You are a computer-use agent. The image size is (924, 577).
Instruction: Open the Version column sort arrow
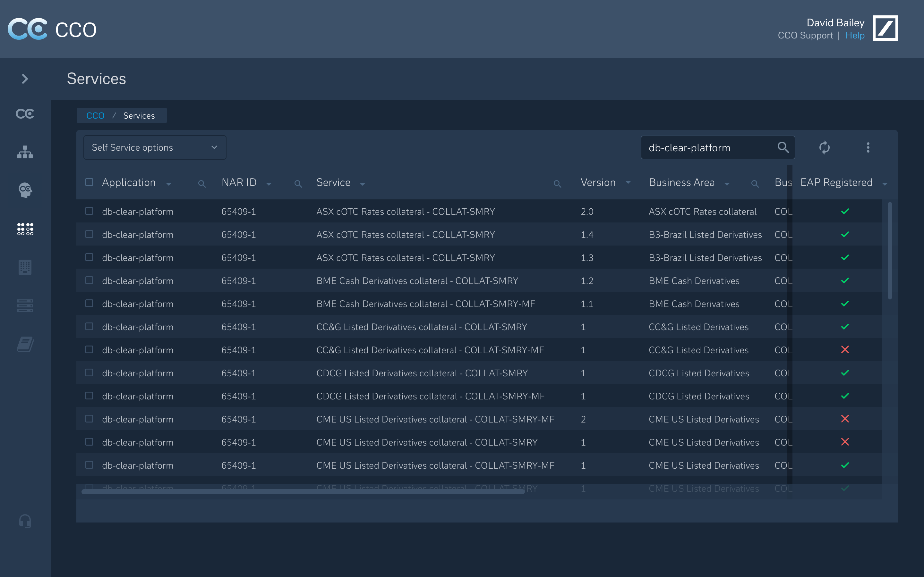tap(628, 183)
